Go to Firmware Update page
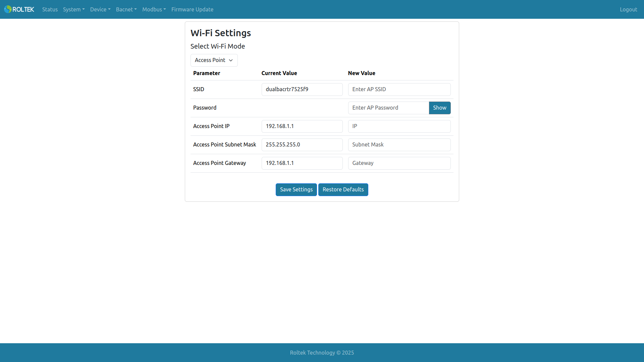The image size is (644, 362). [192, 9]
